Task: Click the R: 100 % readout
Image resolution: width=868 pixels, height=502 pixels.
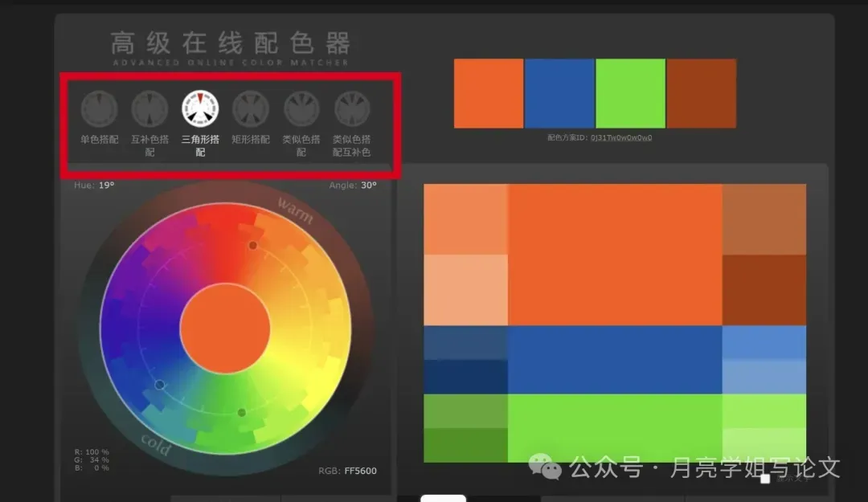Action: click(x=92, y=451)
